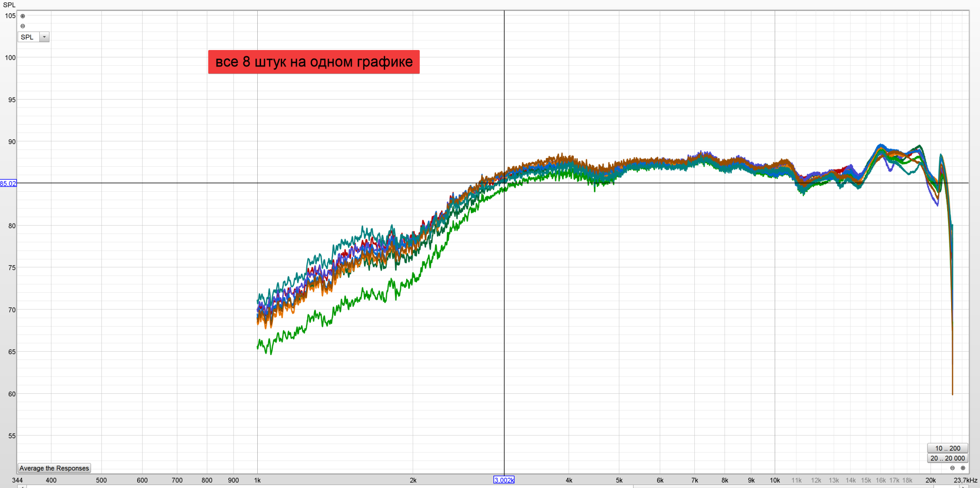Click the Average the Responses button
The height and width of the screenshot is (488, 980).
54,468
